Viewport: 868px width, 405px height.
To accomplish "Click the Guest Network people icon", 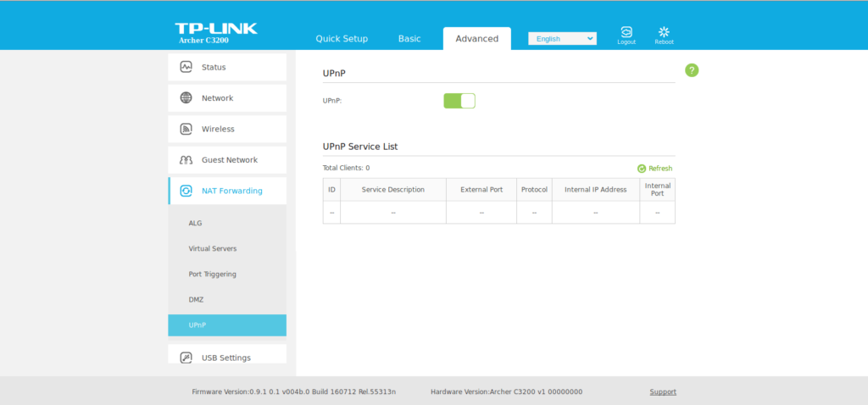I will click(186, 160).
